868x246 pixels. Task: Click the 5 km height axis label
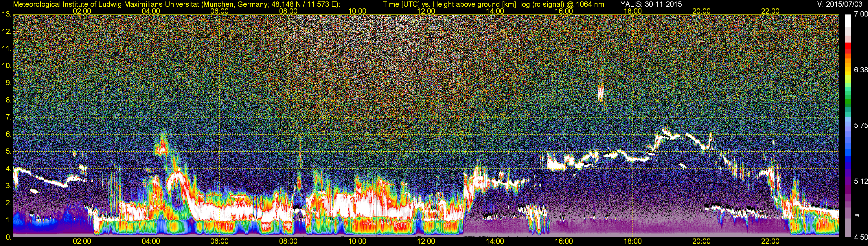pyautogui.click(x=9, y=151)
